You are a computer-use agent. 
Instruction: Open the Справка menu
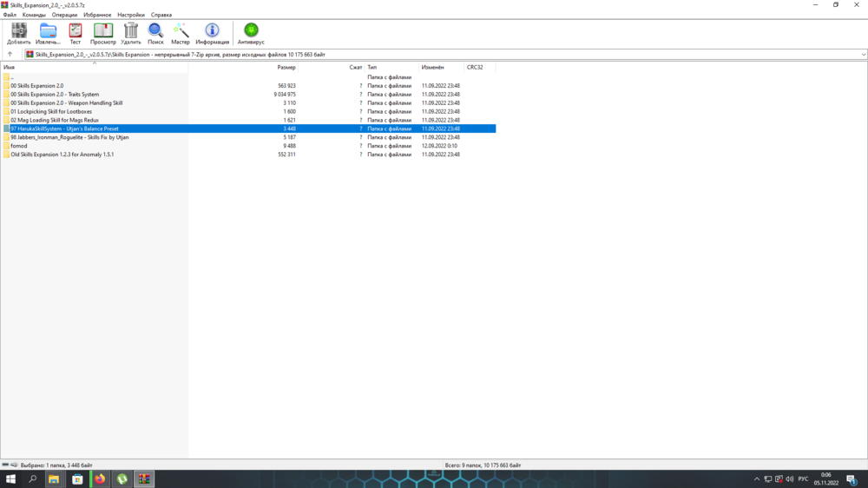[161, 15]
